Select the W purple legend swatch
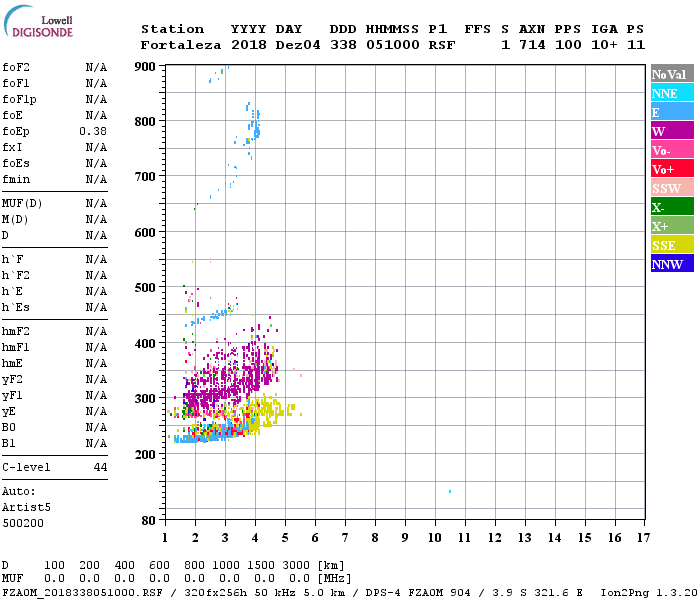Image resolution: width=700 pixels, height=600 pixels. (x=672, y=130)
